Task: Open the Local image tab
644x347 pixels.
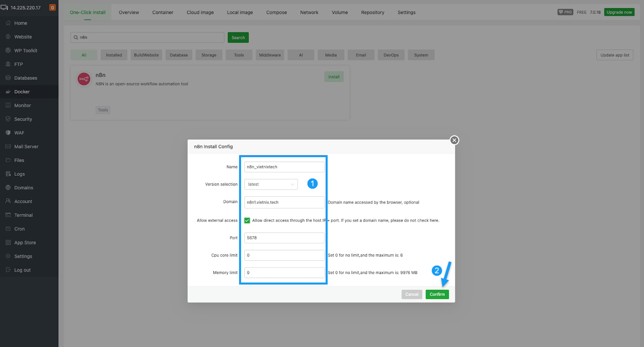Action: pos(240,12)
